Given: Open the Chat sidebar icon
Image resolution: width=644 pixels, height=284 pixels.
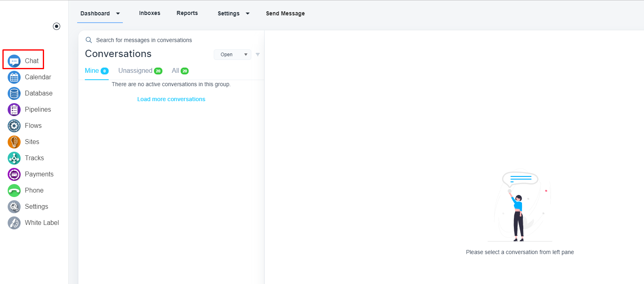Looking at the screenshot, I should tap(14, 61).
